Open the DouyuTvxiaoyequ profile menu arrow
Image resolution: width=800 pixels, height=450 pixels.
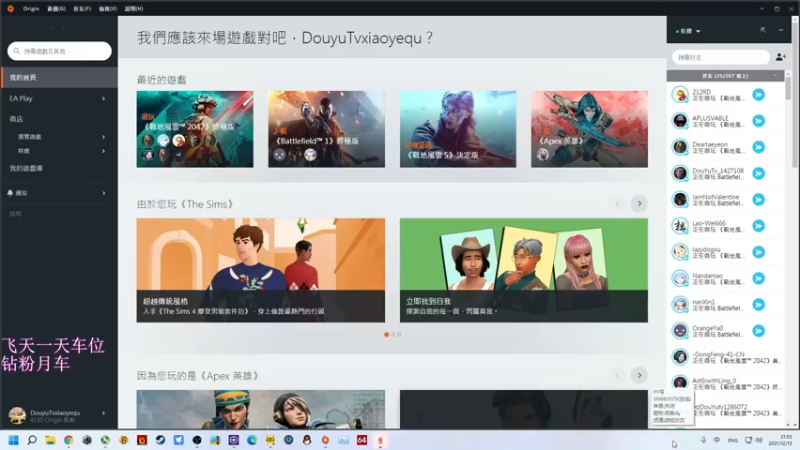[104, 413]
